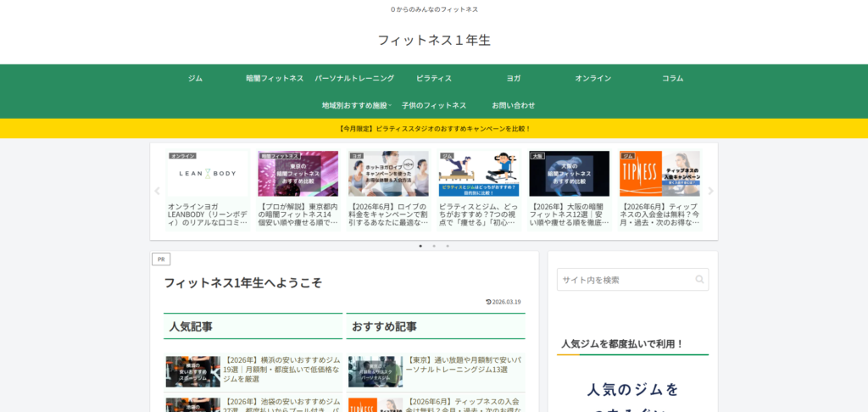Image resolution: width=868 pixels, height=412 pixels.
Task: Open the 暗闇フィットネス menu item
Action: click(275, 79)
